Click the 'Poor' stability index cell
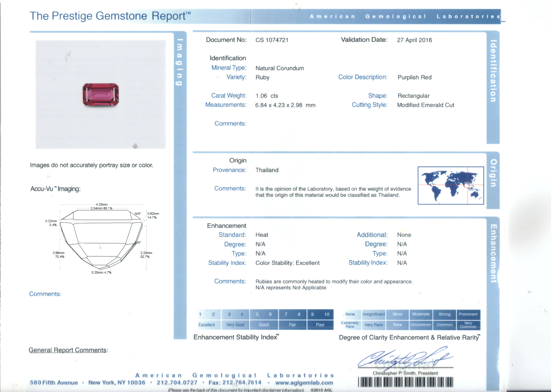 [320, 325]
